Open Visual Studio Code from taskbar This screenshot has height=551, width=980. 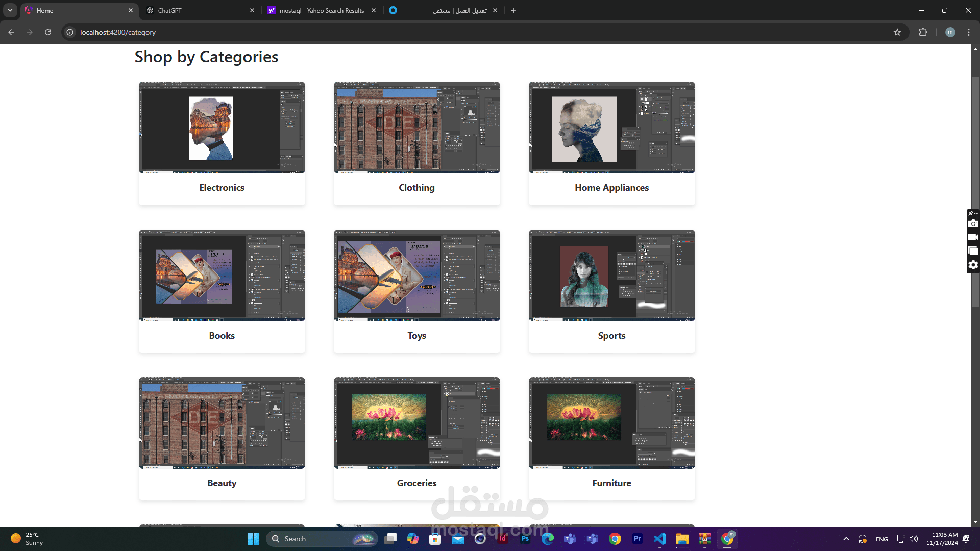660,539
